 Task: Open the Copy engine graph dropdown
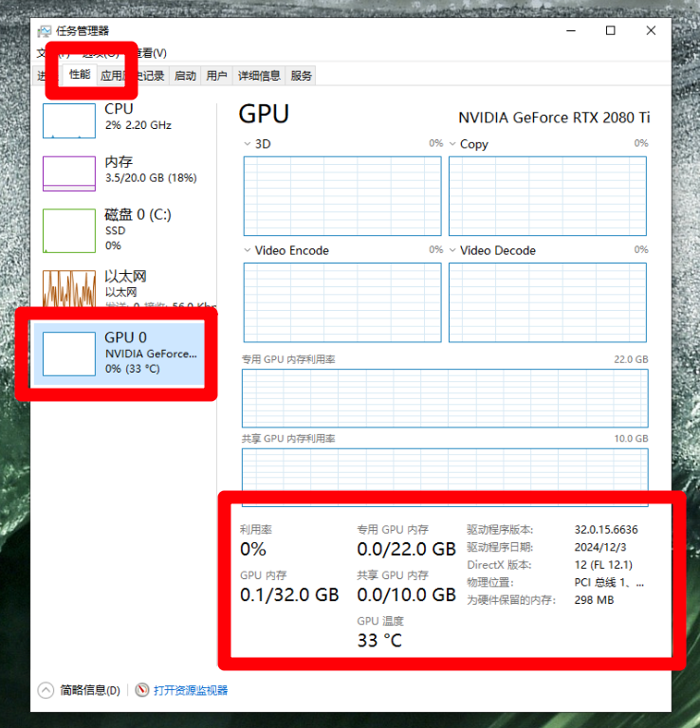453,144
